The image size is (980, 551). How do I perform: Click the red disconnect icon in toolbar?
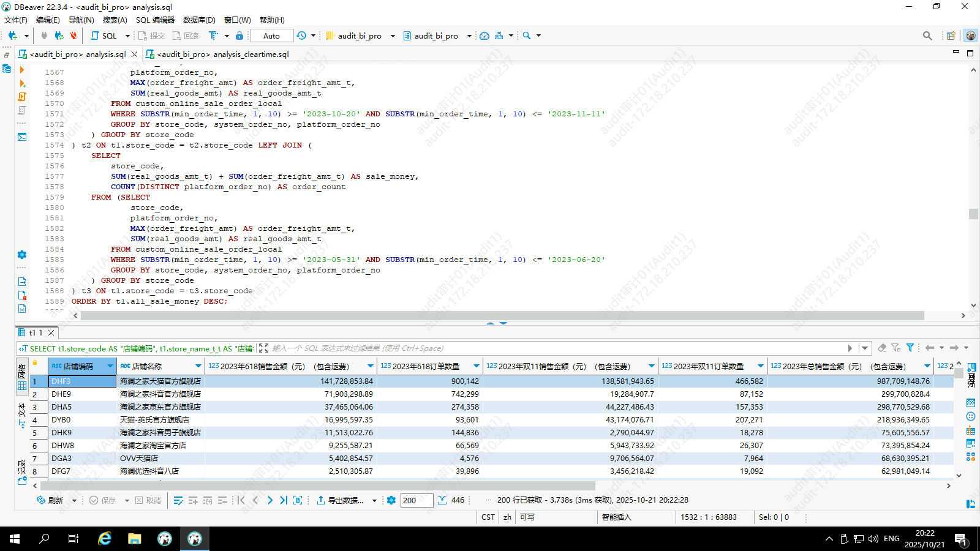(x=73, y=36)
